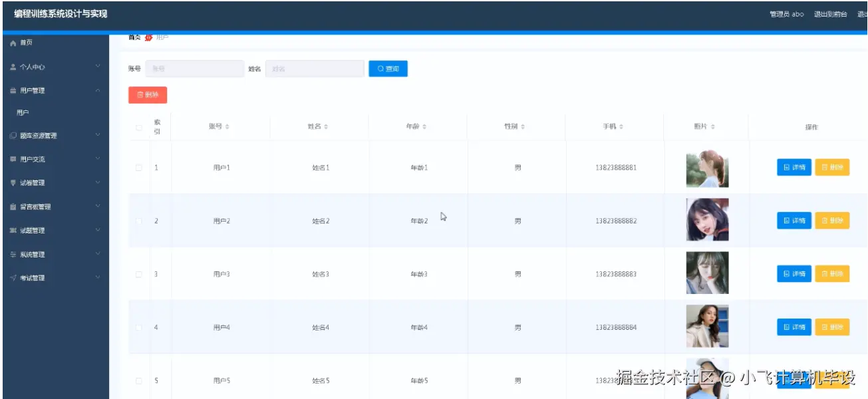Open the photo thumbnail in row 用户2
This screenshot has width=868, height=399.
pyautogui.click(x=707, y=219)
